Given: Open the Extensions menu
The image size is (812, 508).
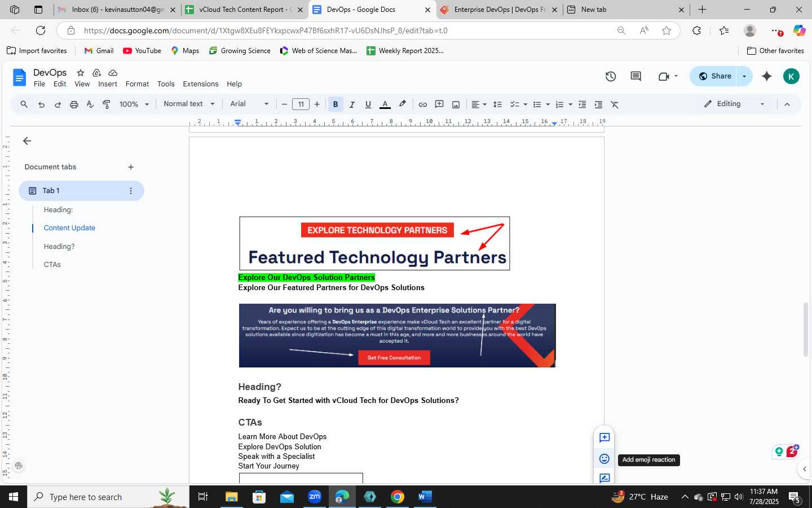Looking at the screenshot, I should 201,84.
